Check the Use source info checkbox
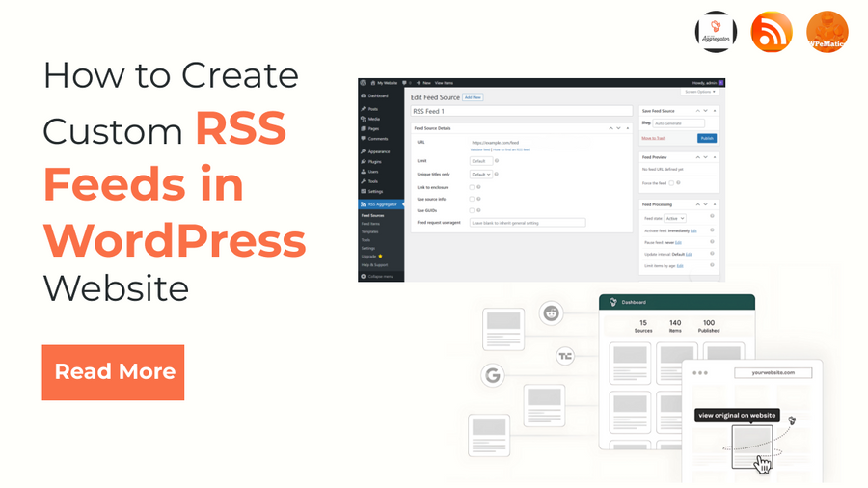This screenshot has width=868, height=488. (x=473, y=199)
